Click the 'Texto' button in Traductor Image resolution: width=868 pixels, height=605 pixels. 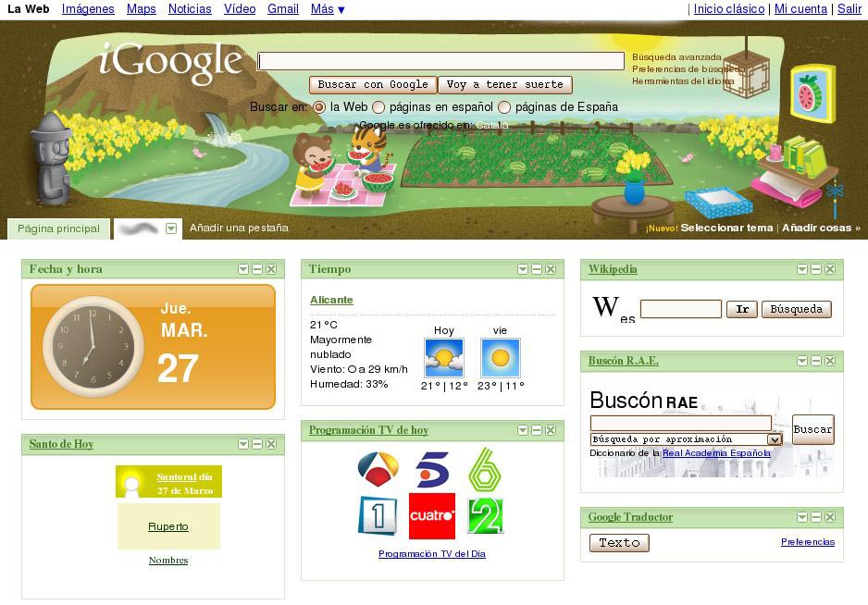(x=619, y=542)
